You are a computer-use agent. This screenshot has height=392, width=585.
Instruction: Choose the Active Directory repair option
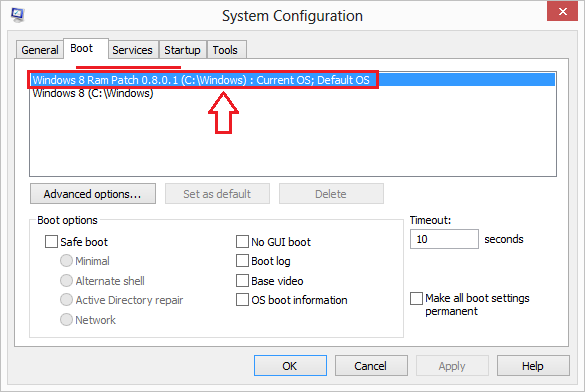[66, 300]
